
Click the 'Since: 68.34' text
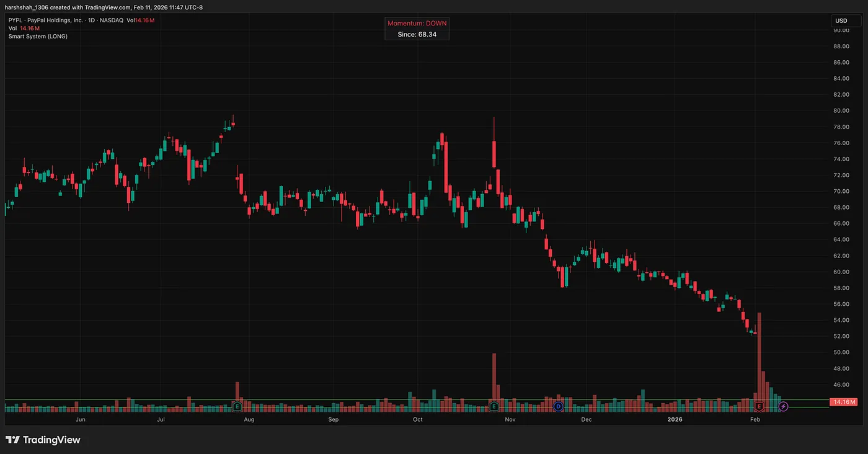417,35
